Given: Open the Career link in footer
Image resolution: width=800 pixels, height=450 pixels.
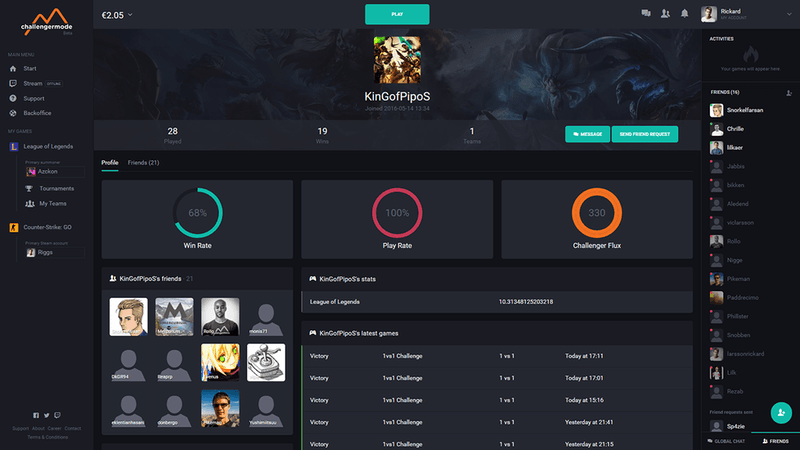Looking at the screenshot, I should click(x=55, y=429).
